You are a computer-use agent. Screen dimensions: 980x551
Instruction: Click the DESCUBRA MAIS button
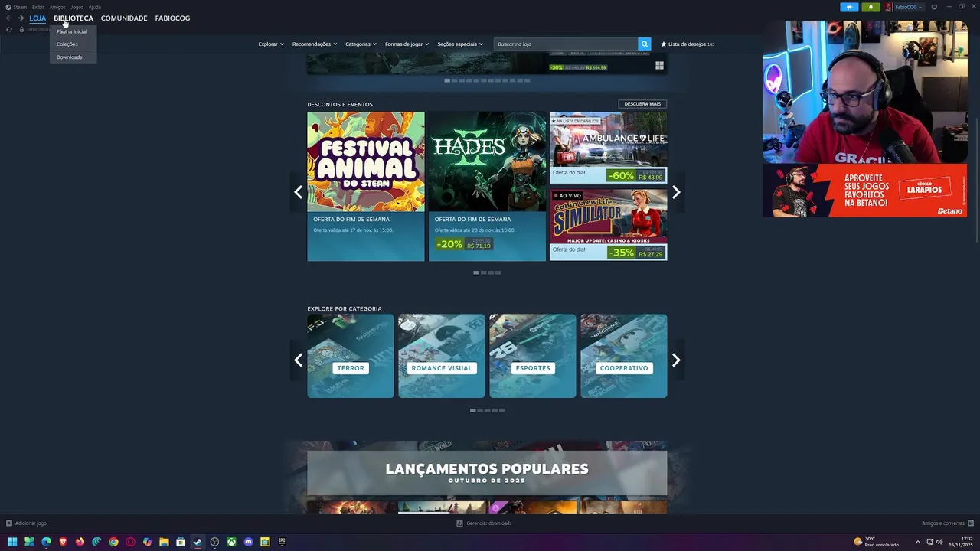[x=642, y=104]
